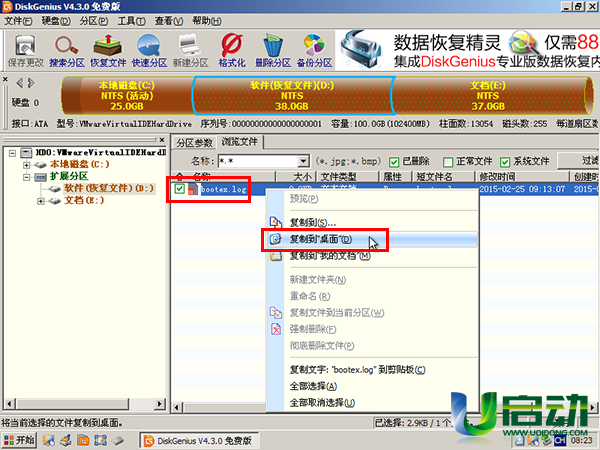Screen dimensions: 600x450
Task: Collapse the 扩展分区 tree node
Action: pyautogui.click(x=26, y=177)
